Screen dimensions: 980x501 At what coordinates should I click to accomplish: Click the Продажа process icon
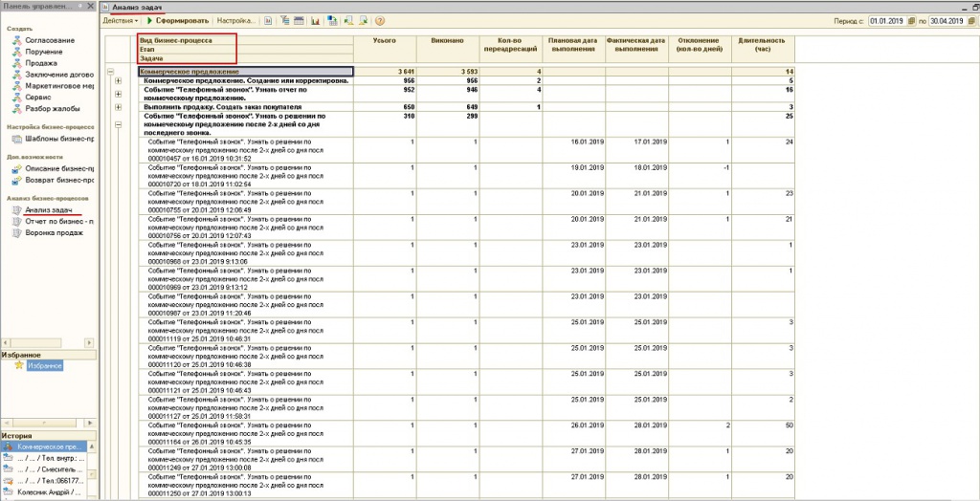(17, 63)
